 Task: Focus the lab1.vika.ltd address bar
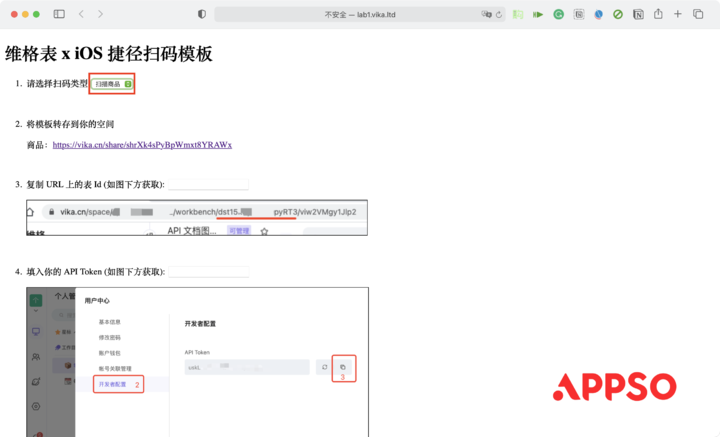click(x=360, y=15)
